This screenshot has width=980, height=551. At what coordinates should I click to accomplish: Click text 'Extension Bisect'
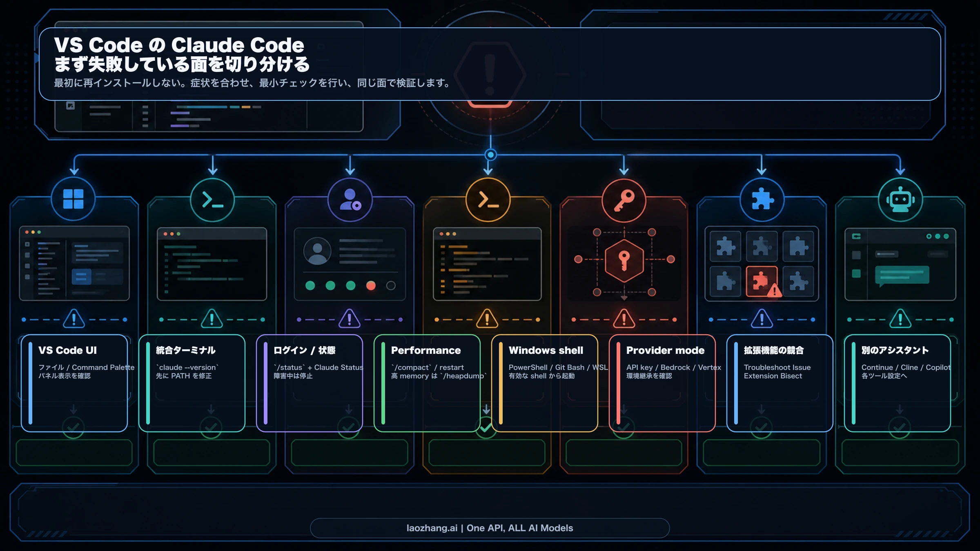[773, 376]
